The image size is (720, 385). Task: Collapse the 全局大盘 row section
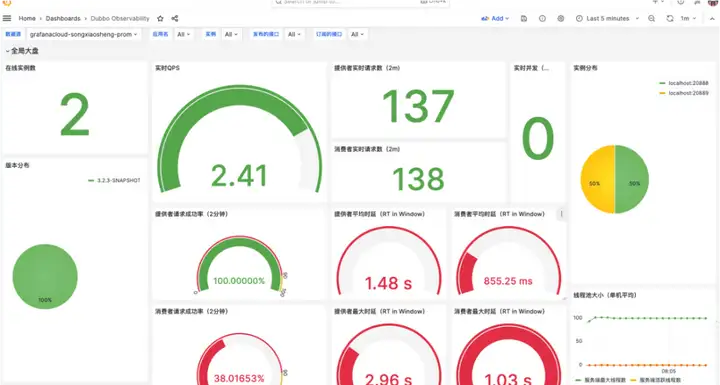22,51
